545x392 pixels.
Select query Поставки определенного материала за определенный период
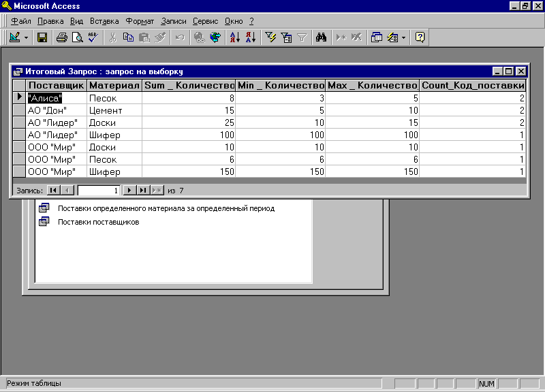pos(166,208)
